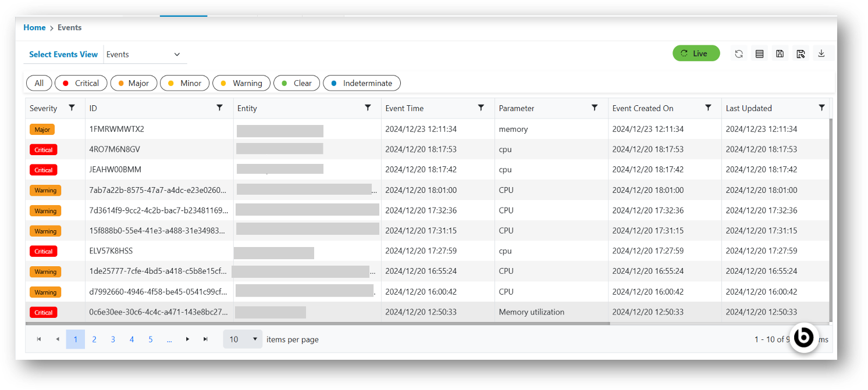Sort by Event Time column header

click(404, 108)
